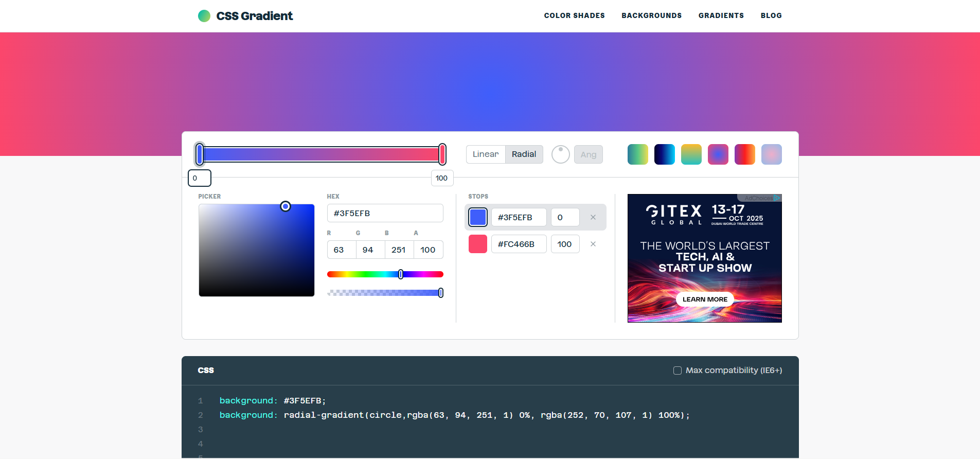Go to the Blog page
The width and height of the screenshot is (980, 459).
pos(771,15)
